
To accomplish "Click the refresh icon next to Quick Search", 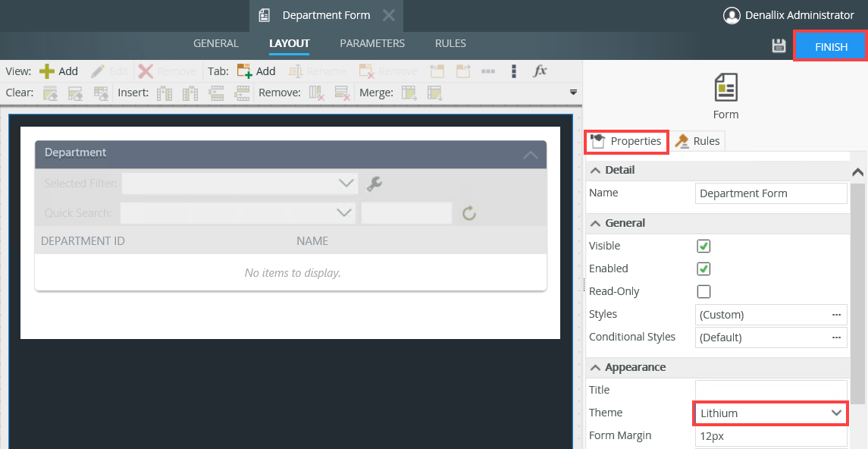I will pos(469,213).
